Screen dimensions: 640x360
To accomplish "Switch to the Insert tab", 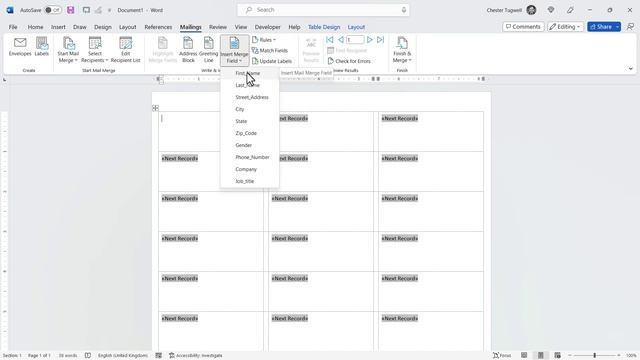I will click(58, 27).
